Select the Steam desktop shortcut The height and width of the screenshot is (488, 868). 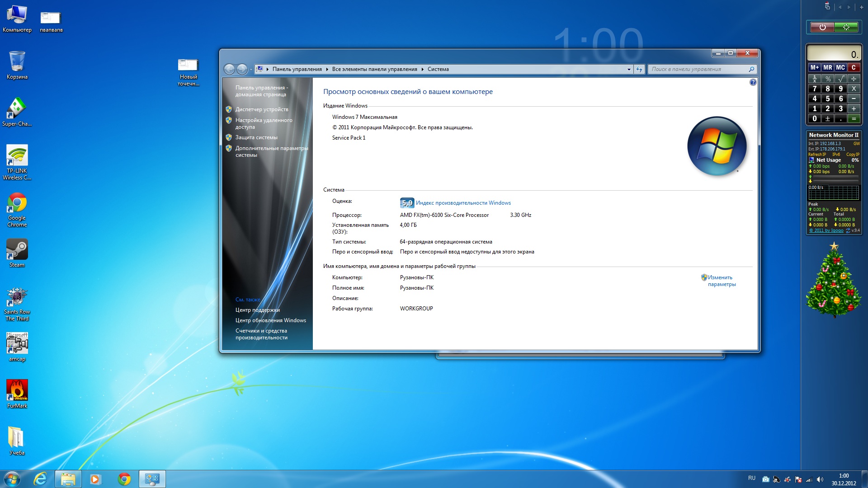pos(17,253)
